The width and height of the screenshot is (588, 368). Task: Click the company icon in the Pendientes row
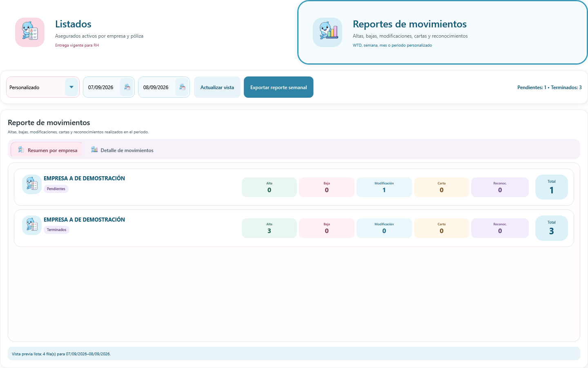[32, 184]
